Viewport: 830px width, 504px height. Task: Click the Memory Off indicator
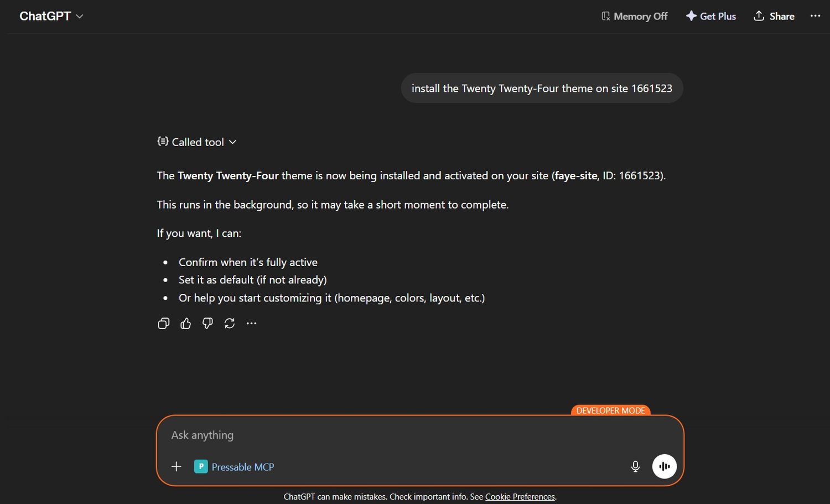point(634,16)
